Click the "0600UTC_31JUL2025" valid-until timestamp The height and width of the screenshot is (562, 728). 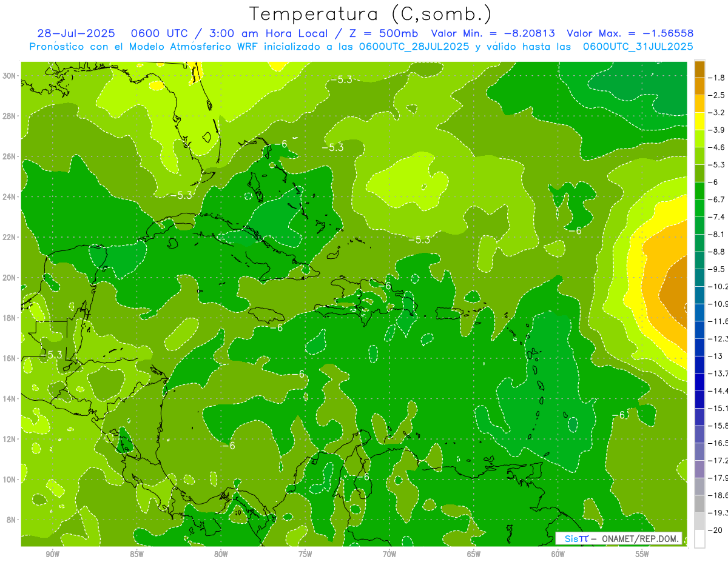click(x=638, y=46)
